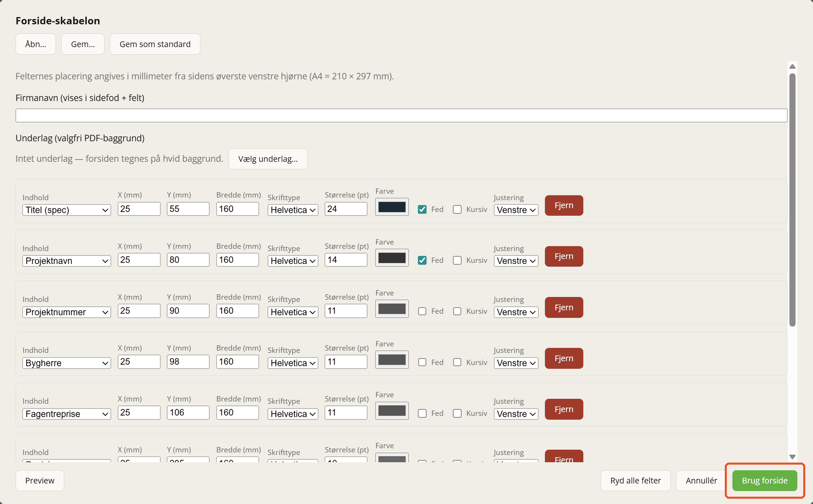The width and height of the screenshot is (813, 504).
Task: Open the Titel (spec) Indhold dropdown
Action: (x=67, y=210)
